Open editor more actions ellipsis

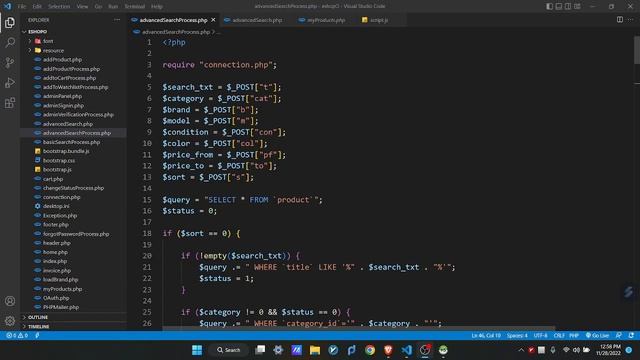pyautogui.click(x=631, y=20)
